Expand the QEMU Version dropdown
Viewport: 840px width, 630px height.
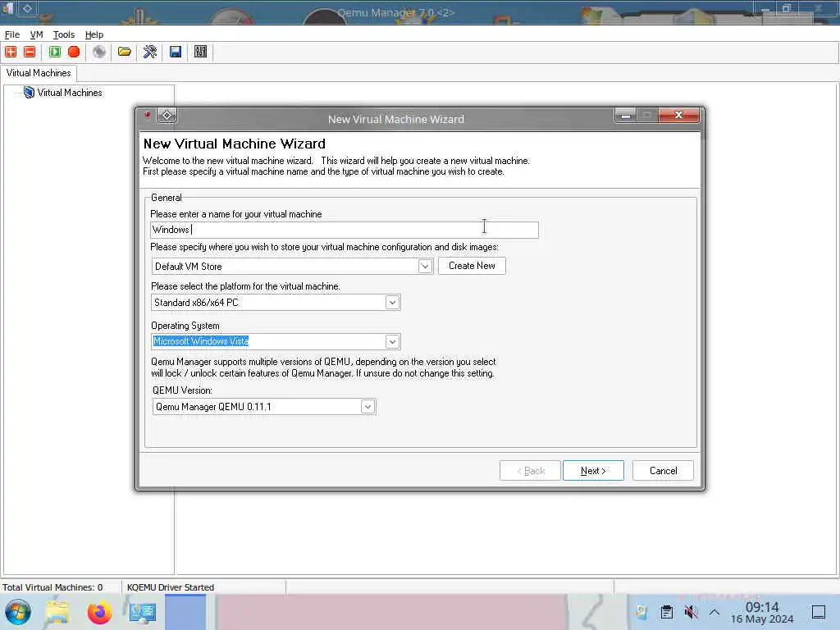pos(368,407)
